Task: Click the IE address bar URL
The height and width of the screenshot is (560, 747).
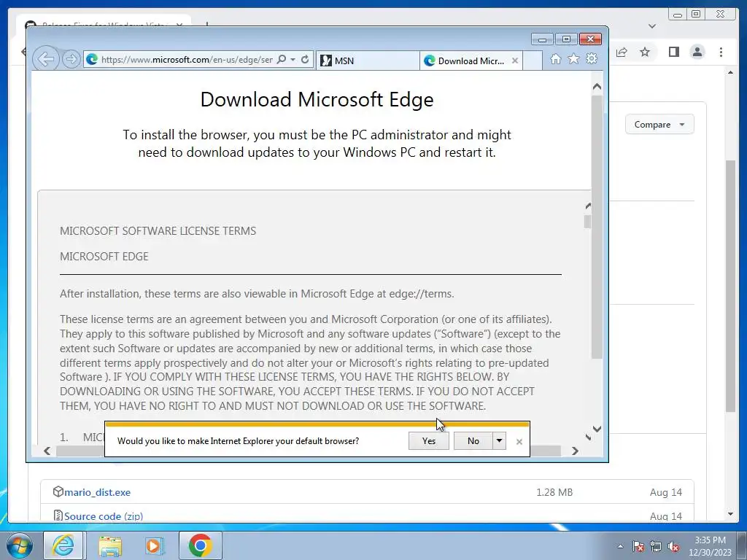Action: [x=187, y=60]
